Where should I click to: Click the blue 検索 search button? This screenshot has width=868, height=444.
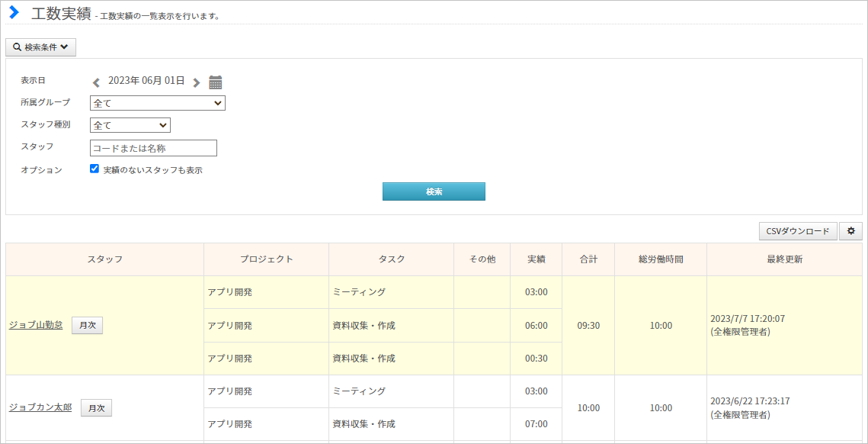coord(434,191)
